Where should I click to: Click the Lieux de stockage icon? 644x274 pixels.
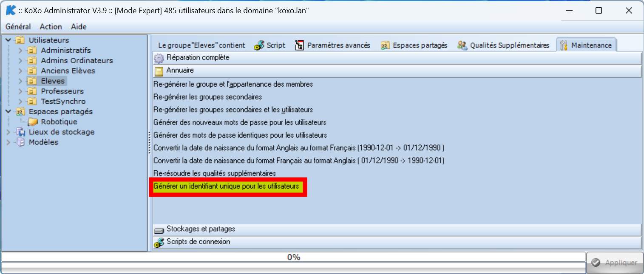tap(20, 132)
